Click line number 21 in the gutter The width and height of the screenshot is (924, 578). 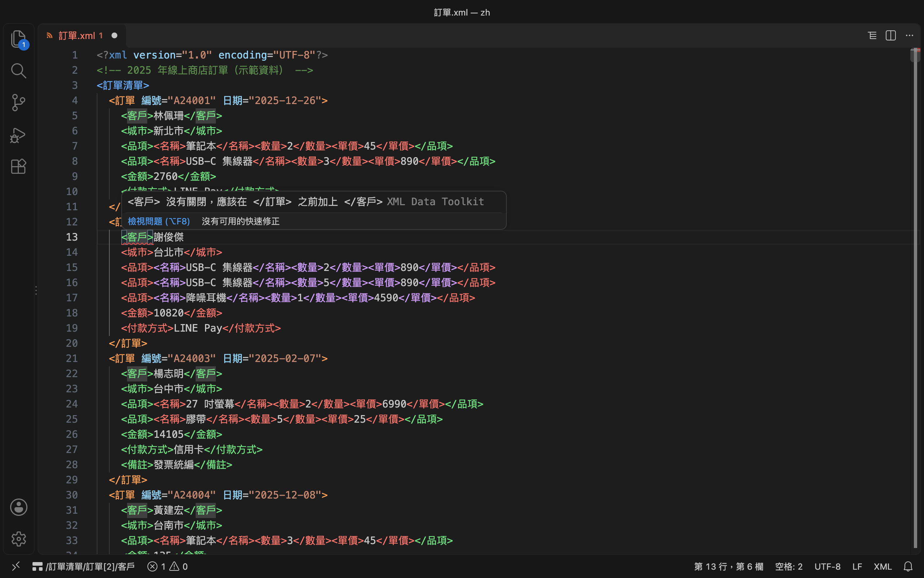pos(72,358)
